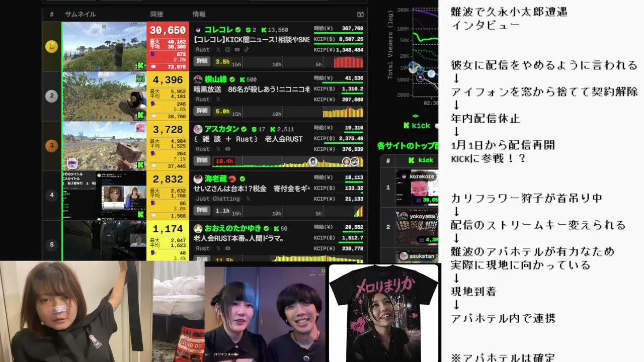Click the サムネイル column header
The height and width of the screenshot is (362, 644).
point(80,15)
